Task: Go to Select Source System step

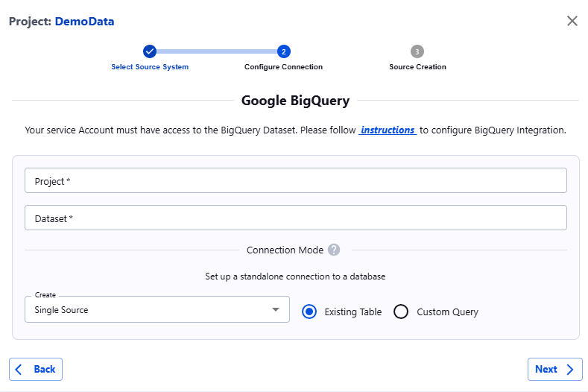Action: [x=150, y=67]
